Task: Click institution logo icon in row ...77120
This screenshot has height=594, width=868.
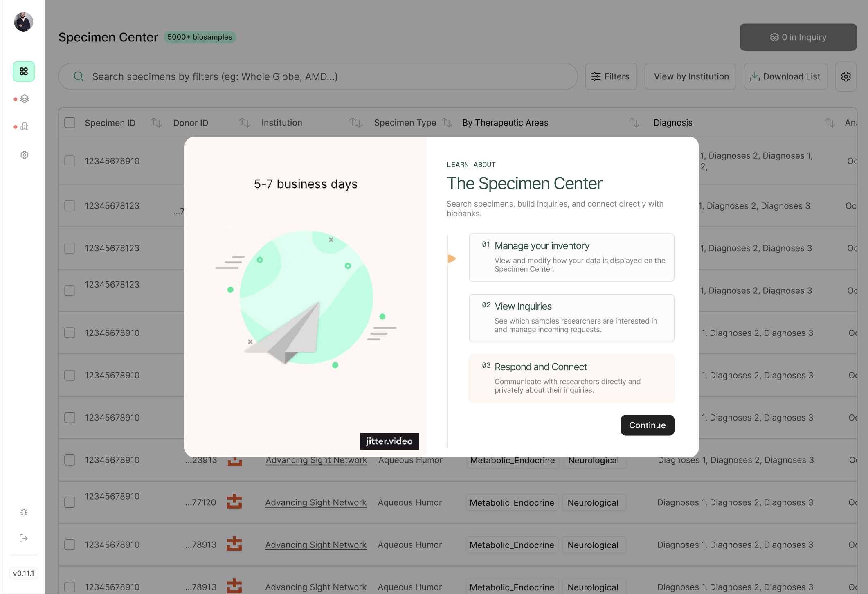Action: coord(234,502)
